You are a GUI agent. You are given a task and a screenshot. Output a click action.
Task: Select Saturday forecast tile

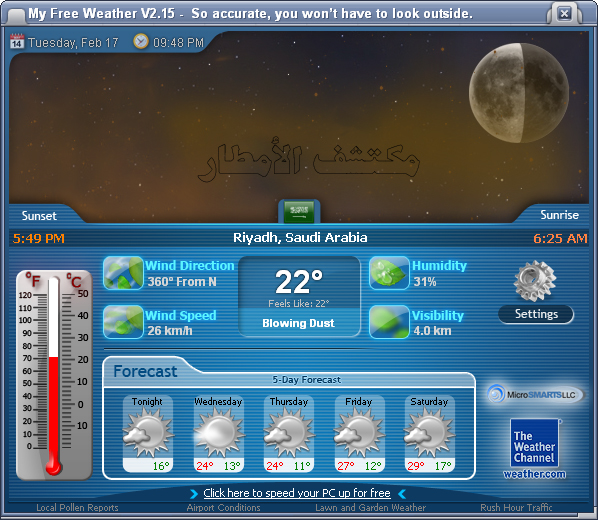pos(429,434)
